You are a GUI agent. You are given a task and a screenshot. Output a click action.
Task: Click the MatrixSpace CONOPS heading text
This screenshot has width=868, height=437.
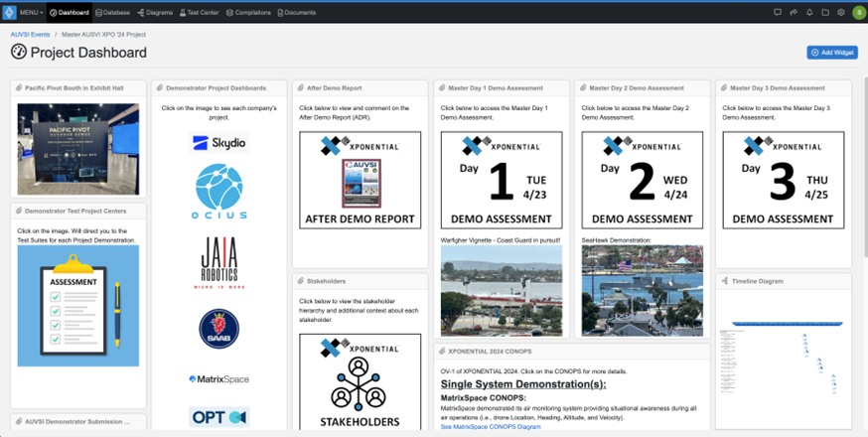pyautogui.click(x=484, y=398)
